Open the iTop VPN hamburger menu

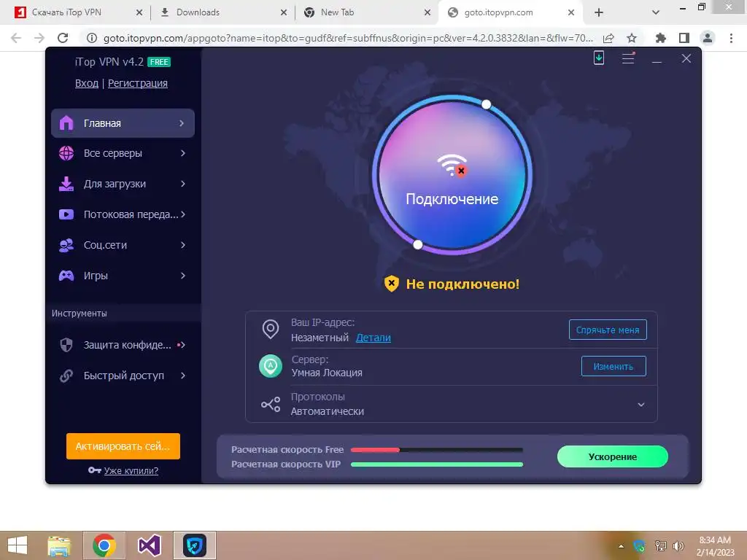(x=628, y=58)
